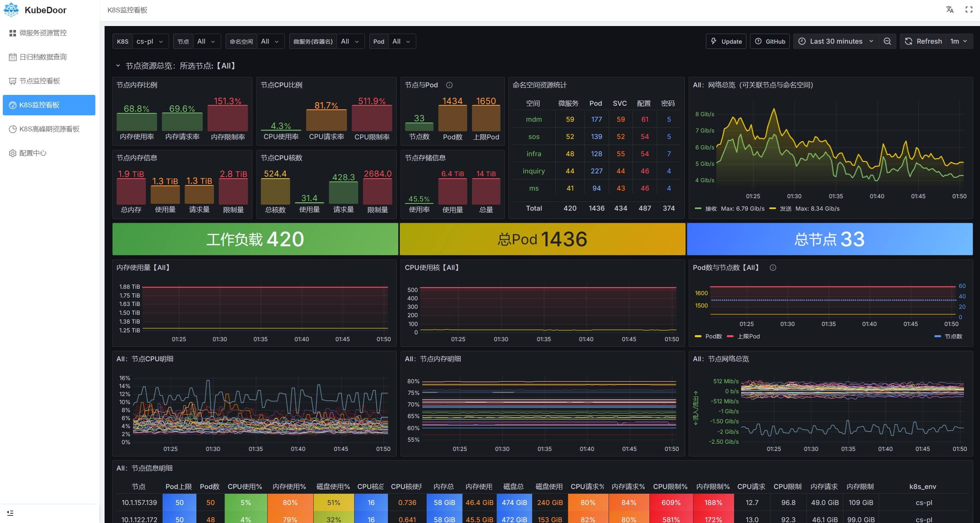Image resolution: width=980 pixels, height=523 pixels.
Task: Click the 内存使用量【All】 panel title
Action: pyautogui.click(x=143, y=268)
